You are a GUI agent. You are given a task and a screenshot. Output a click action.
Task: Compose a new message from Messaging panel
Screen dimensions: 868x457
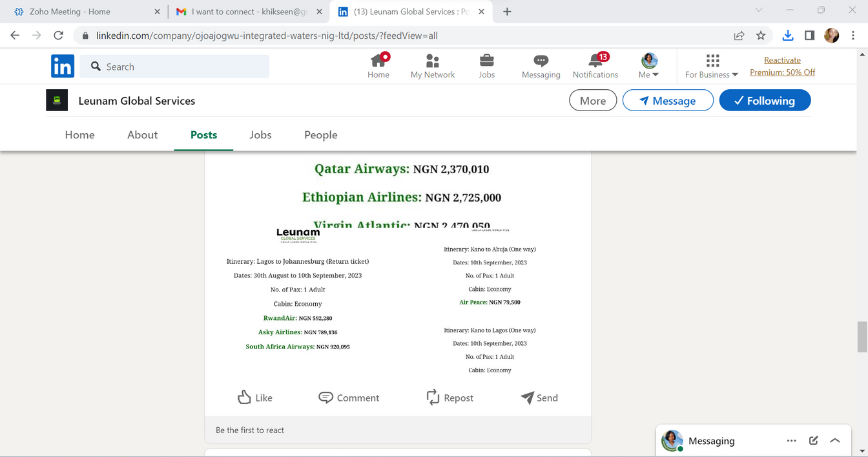coord(813,441)
